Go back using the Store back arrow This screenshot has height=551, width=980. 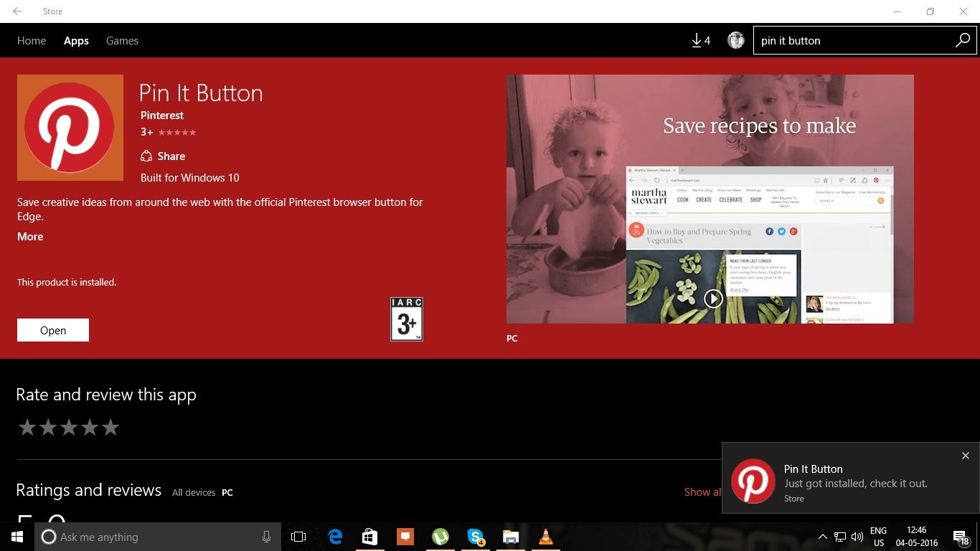17,11
